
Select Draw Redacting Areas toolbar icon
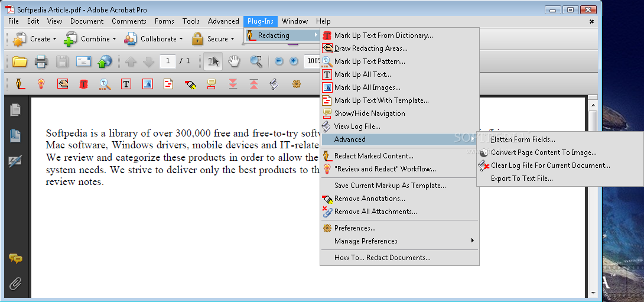point(63,85)
